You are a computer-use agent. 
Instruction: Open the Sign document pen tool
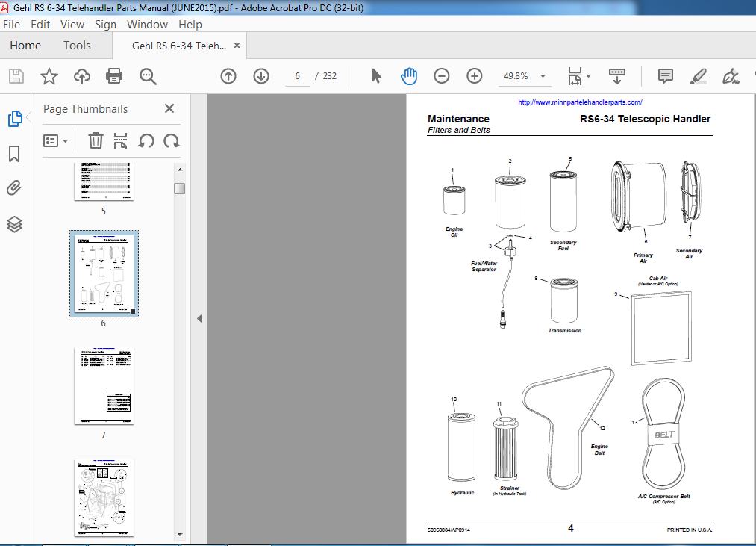coord(731,76)
